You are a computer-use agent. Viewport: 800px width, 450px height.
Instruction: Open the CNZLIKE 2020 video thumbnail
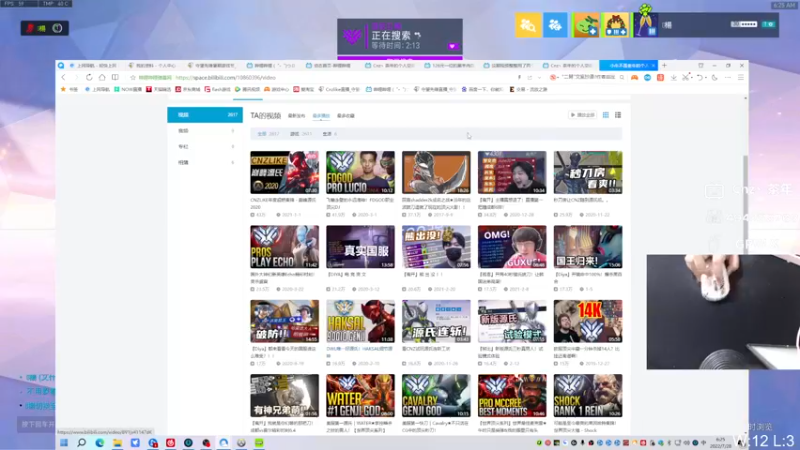pyautogui.click(x=284, y=172)
